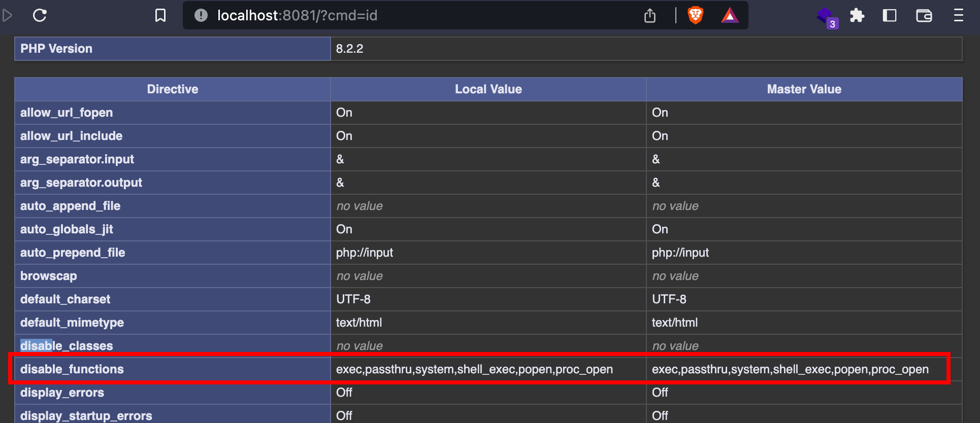The image size is (980, 423).
Task: Select the default_mimetype directive
Action: [72, 323]
